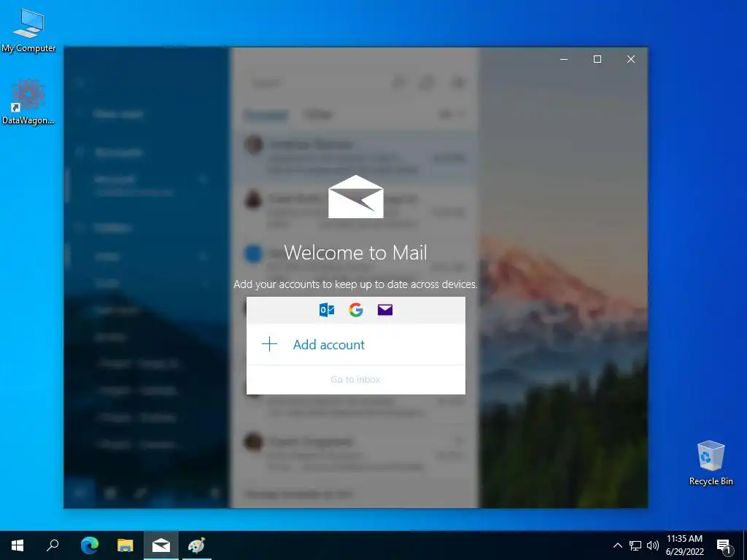
Task: Click the purple Yahoo mail envelope icon
Action: coord(385,310)
